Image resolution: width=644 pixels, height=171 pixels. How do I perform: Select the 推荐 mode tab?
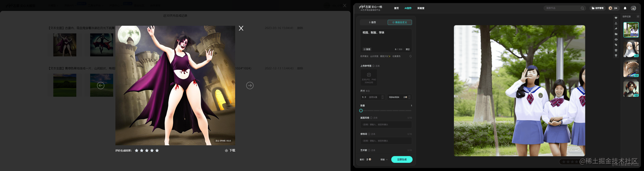(x=372, y=22)
